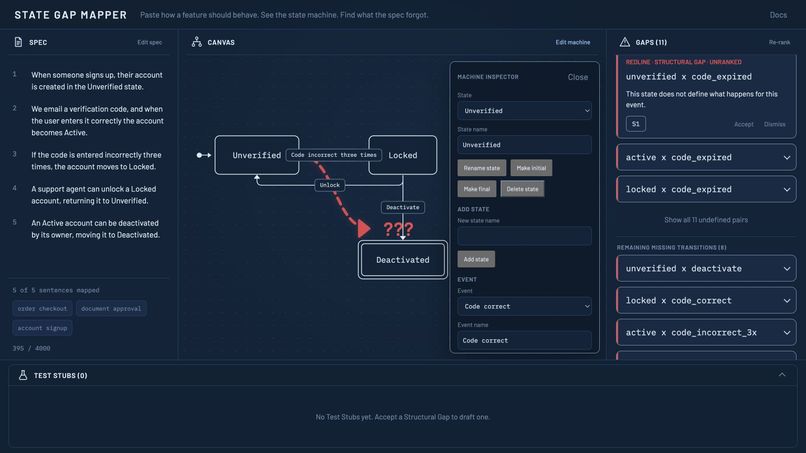Close the Machine Inspector
This screenshot has width=806, height=453.
tap(578, 77)
